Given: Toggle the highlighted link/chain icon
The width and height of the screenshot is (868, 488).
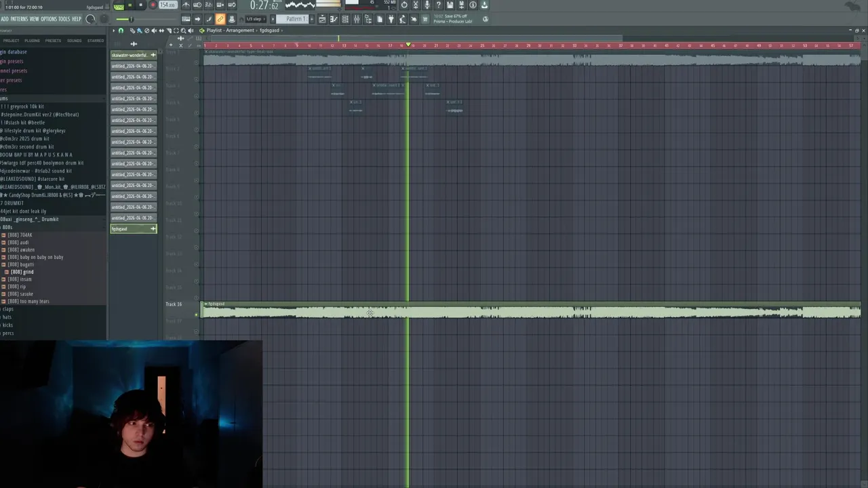Looking at the screenshot, I should point(220,19).
